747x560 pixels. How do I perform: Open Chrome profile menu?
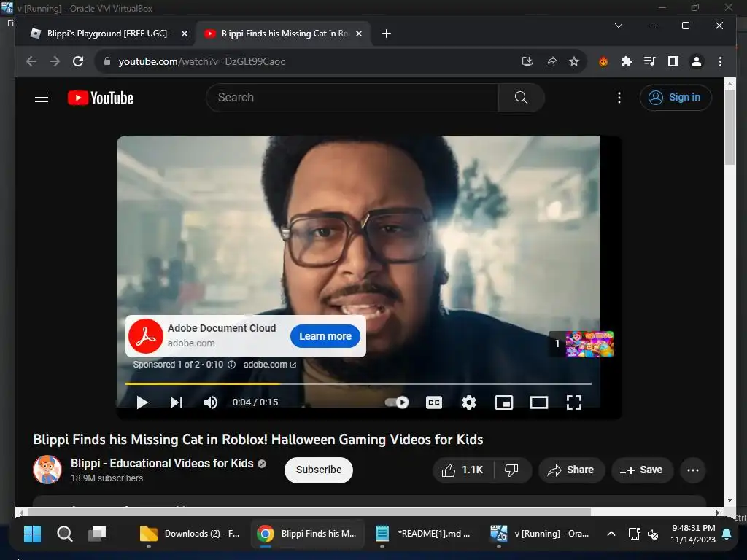pos(697,61)
